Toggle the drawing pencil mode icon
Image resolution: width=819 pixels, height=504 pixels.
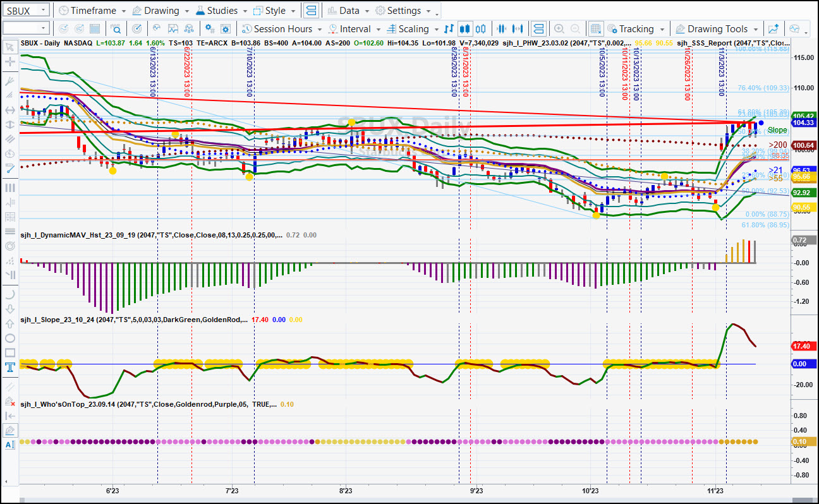(9, 430)
